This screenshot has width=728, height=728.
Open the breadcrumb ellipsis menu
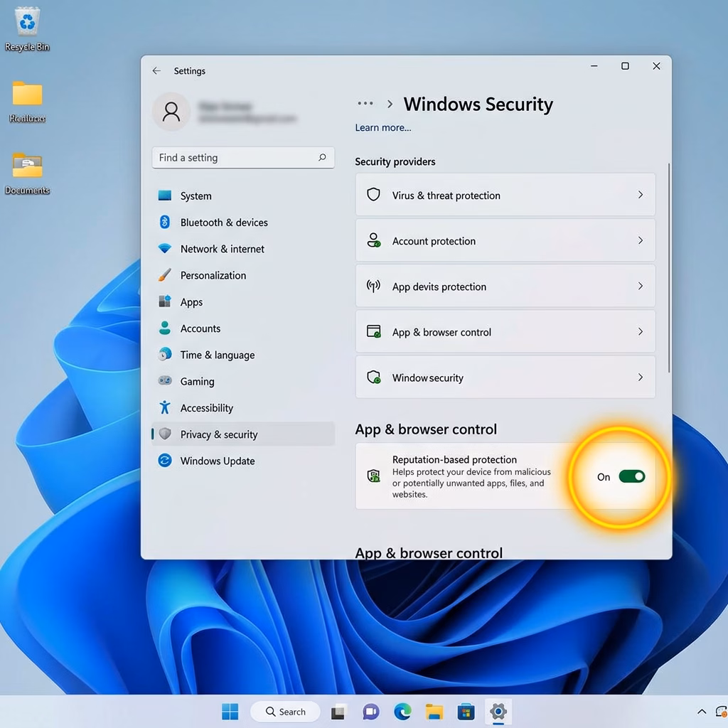(365, 104)
